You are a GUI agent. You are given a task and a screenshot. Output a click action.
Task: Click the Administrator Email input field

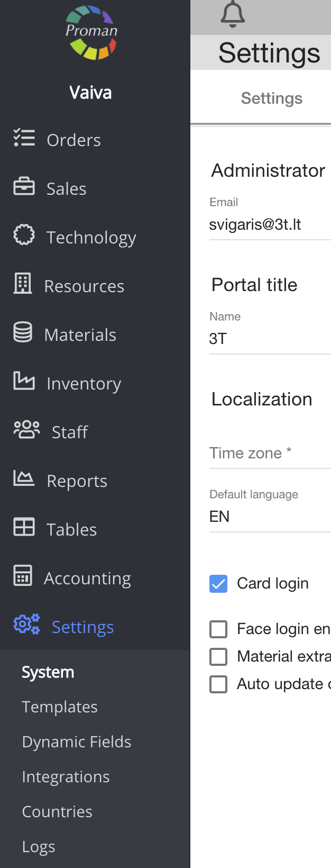coord(270,225)
